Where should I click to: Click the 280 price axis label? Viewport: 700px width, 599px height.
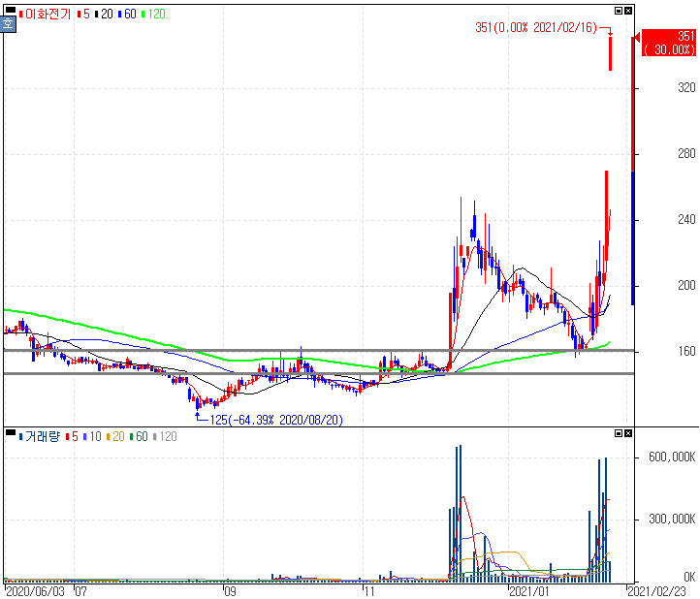686,154
